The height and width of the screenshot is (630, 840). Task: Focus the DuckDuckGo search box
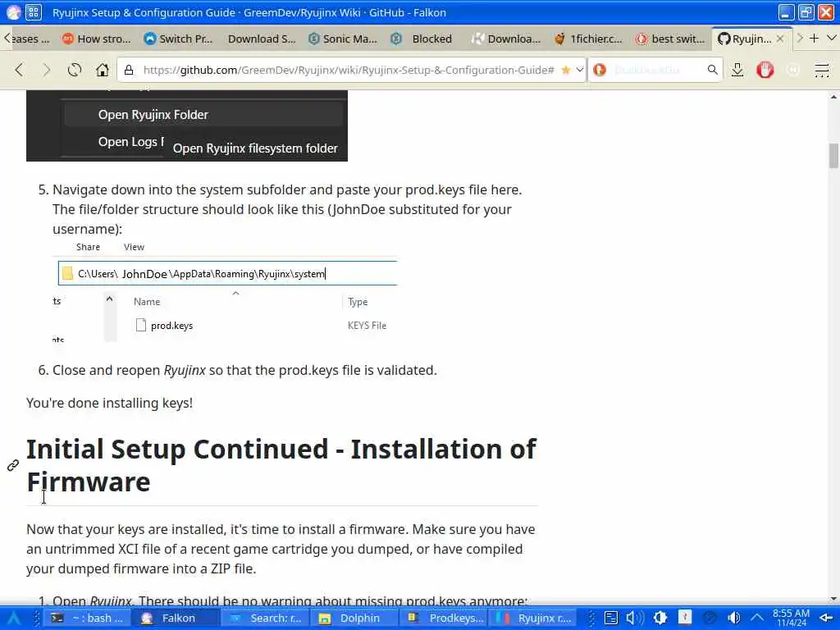(x=657, y=71)
